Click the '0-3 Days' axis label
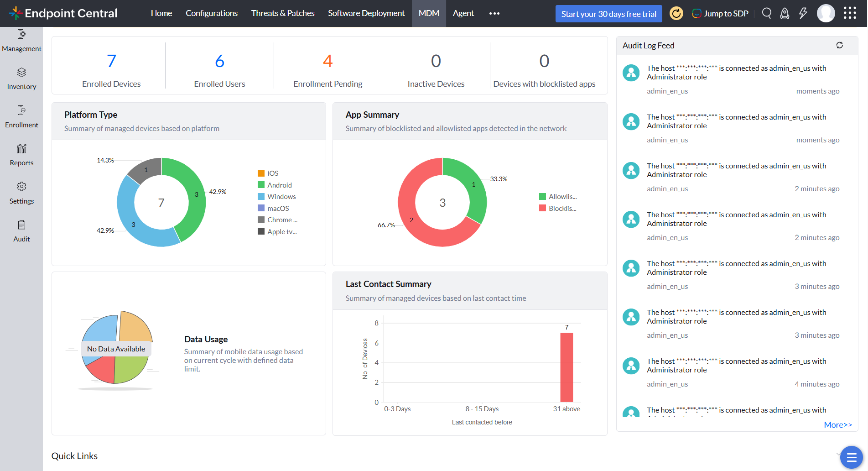 397,409
